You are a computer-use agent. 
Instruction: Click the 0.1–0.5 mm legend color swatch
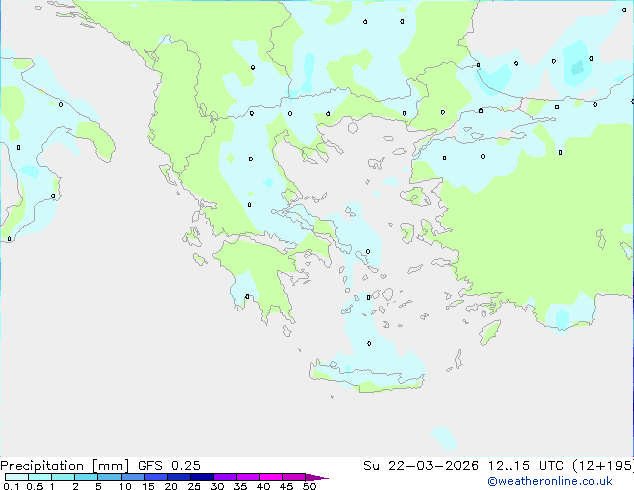pyautogui.click(x=17, y=477)
